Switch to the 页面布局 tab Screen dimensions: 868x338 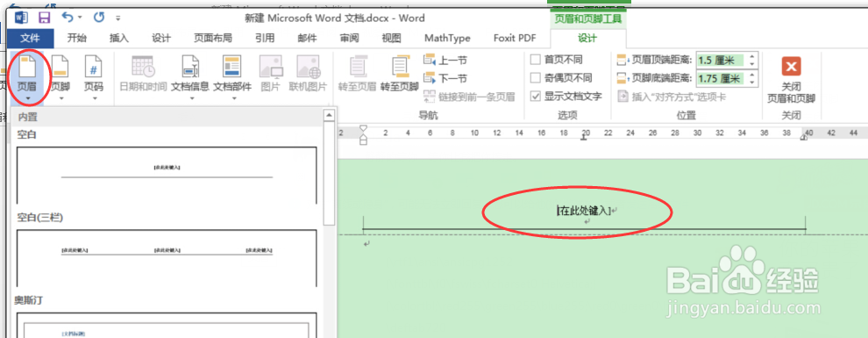(x=213, y=38)
